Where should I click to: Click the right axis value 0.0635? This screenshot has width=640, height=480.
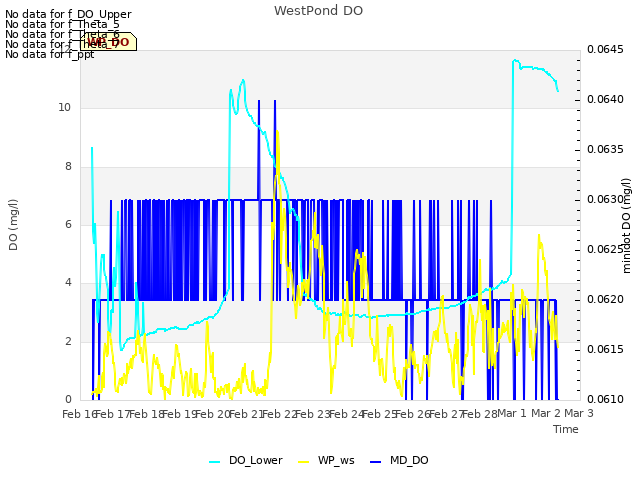(605, 150)
